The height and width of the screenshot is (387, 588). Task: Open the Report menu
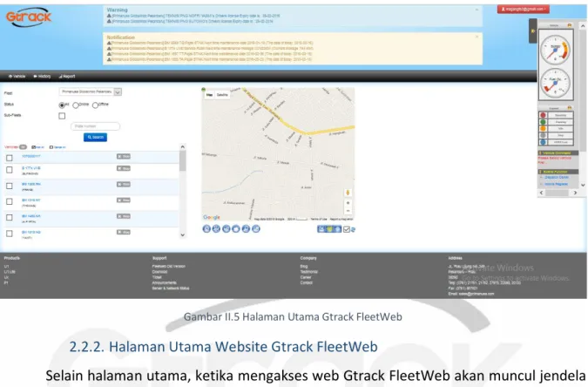click(x=67, y=76)
